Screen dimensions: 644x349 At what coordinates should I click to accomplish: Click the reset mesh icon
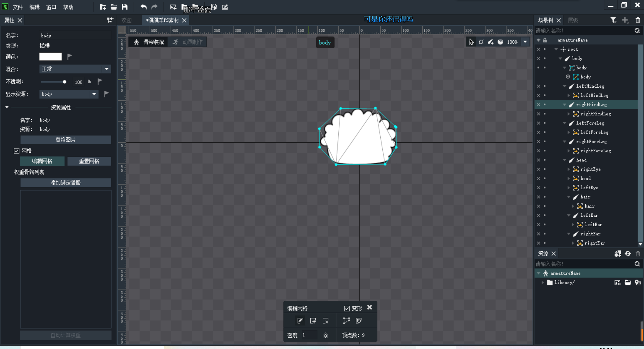[359, 321]
